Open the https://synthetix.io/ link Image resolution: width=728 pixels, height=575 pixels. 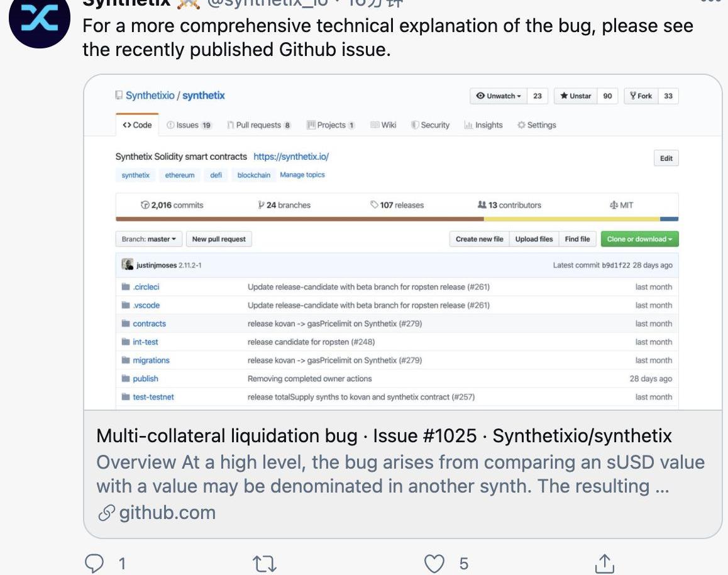click(x=291, y=157)
